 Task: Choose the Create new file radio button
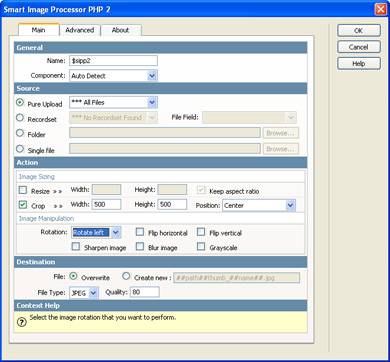pyautogui.click(x=126, y=276)
